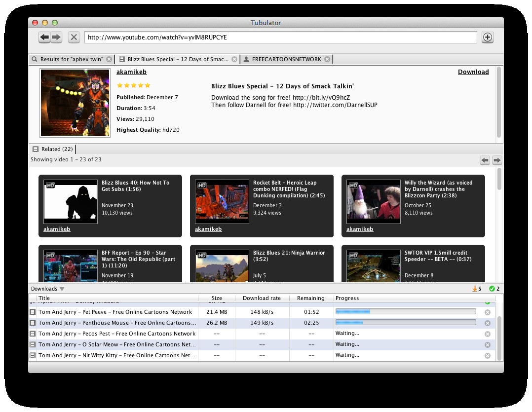Click the 'Rocket Belt – Heroic Leap combo NERFED!' title

289,189
